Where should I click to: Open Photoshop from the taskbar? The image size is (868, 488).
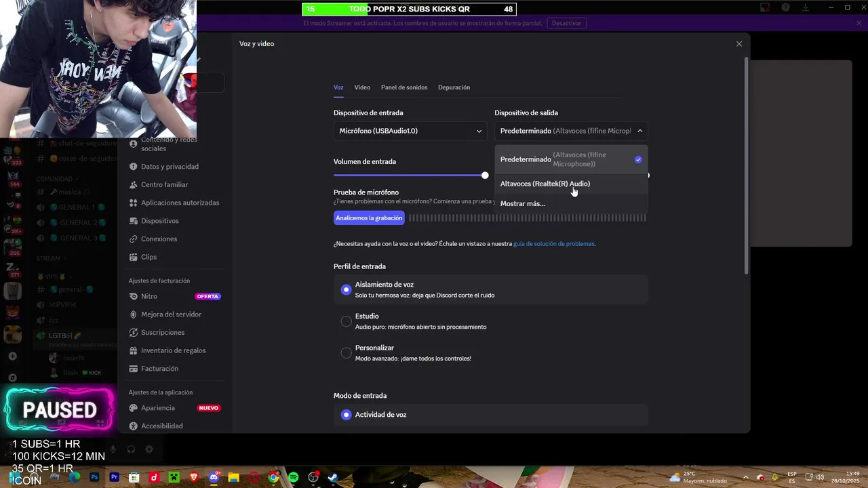pyautogui.click(x=94, y=477)
